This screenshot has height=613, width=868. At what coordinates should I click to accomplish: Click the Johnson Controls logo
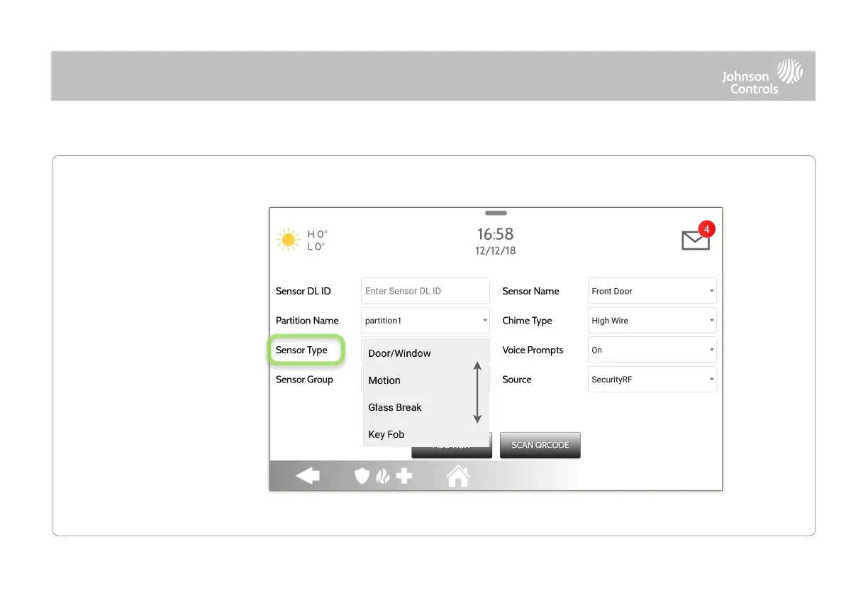762,77
